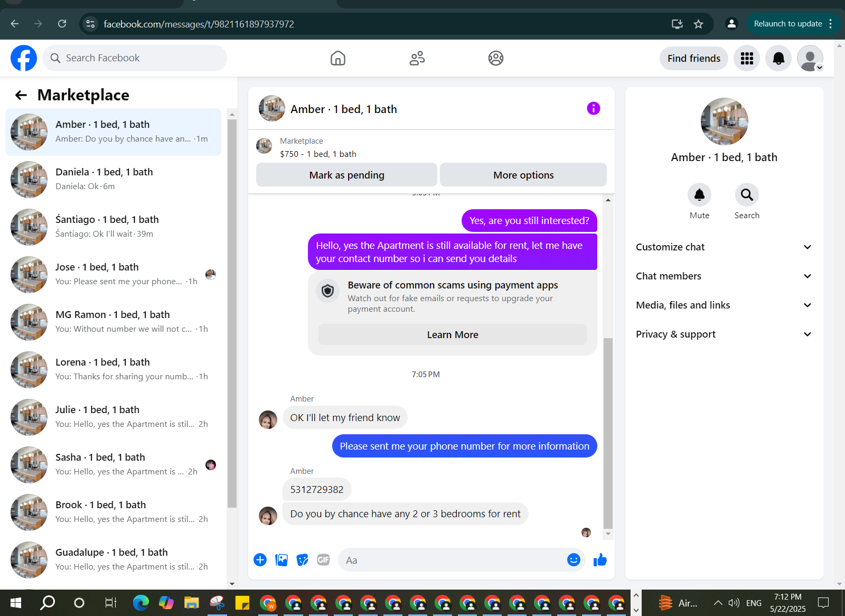
Task: Click the browser back arrow
Action: coord(15,24)
